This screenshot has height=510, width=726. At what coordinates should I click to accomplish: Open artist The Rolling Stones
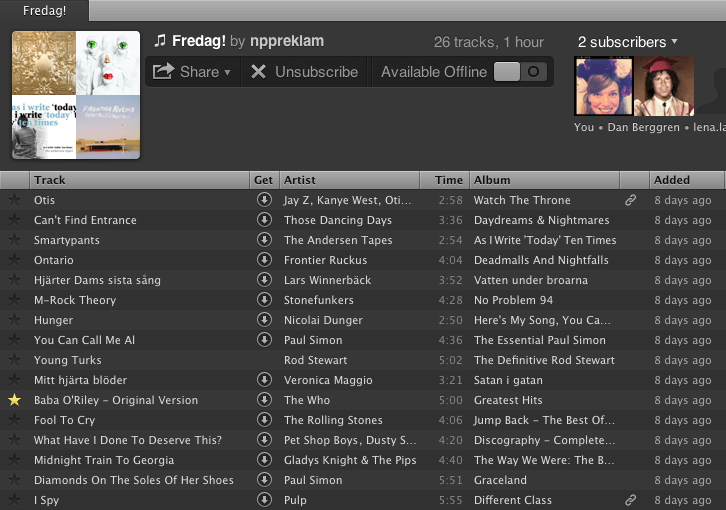[x=333, y=420]
